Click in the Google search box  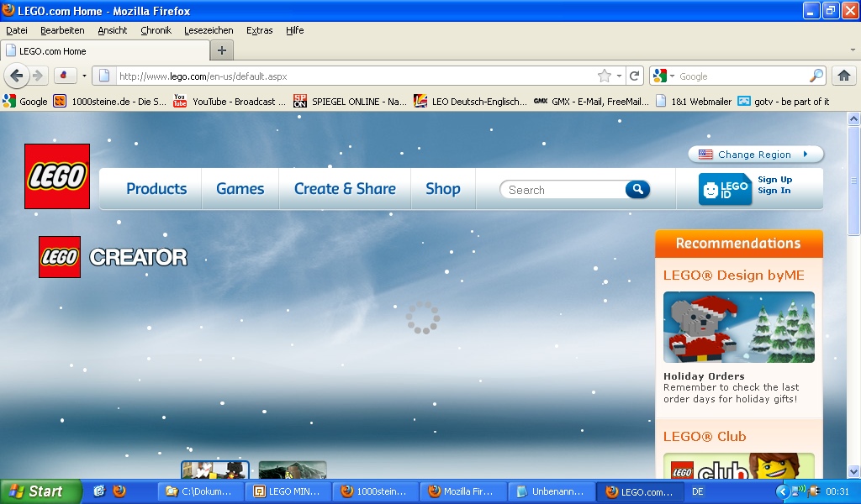click(x=742, y=76)
